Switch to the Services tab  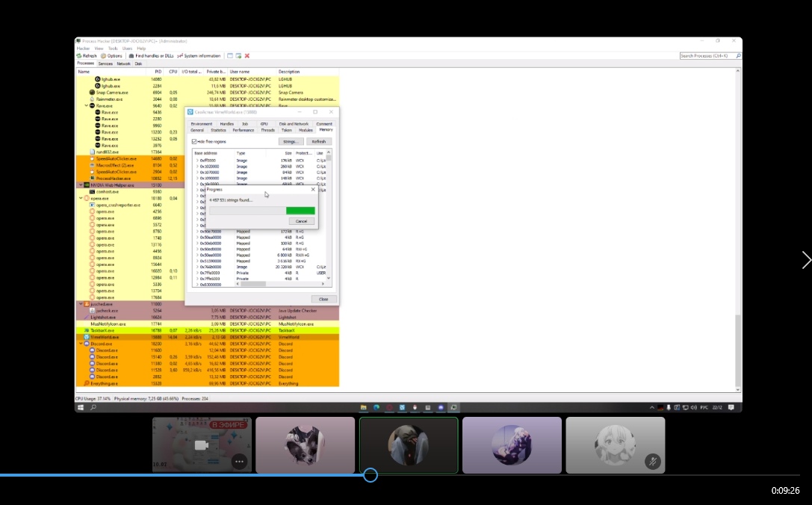[105, 64]
